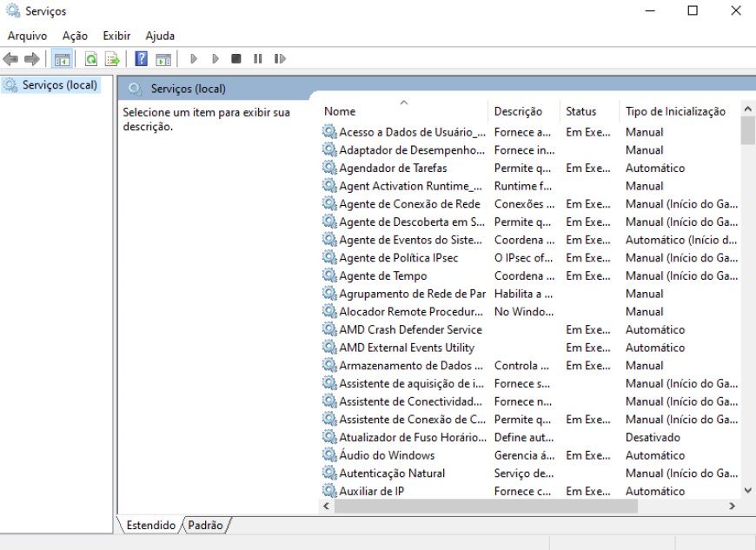Switch to the Estendido tab

click(x=151, y=525)
